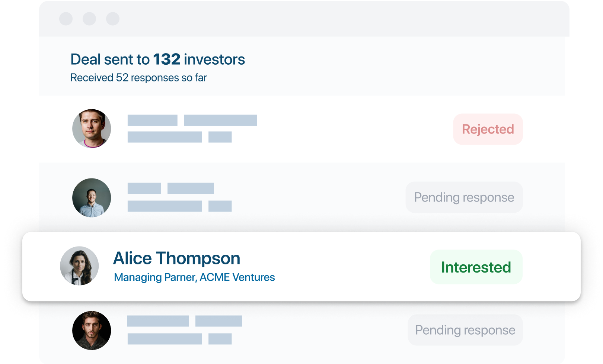Click the red Rejected status badge
The height and width of the screenshot is (364, 603).
488,129
